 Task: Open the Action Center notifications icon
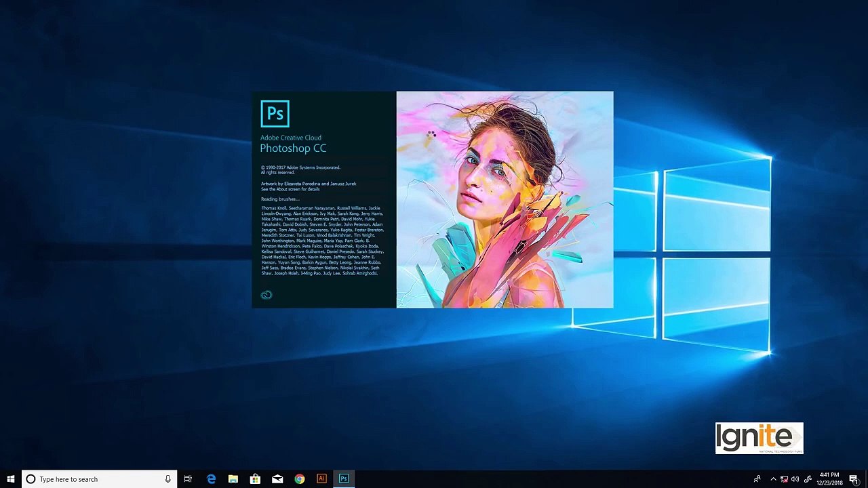pyautogui.click(x=854, y=479)
